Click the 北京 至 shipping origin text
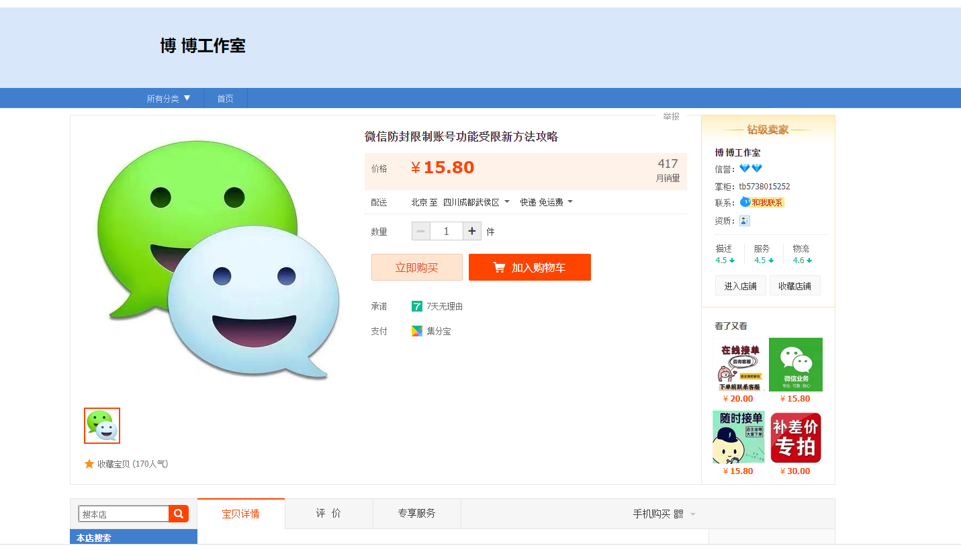Viewport: 961px width, 560px height. click(424, 202)
